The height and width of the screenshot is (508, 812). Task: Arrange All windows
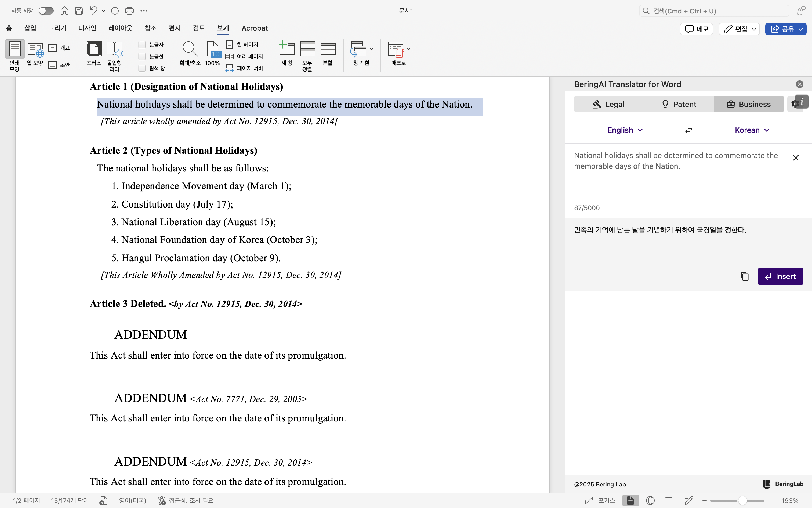point(307,56)
